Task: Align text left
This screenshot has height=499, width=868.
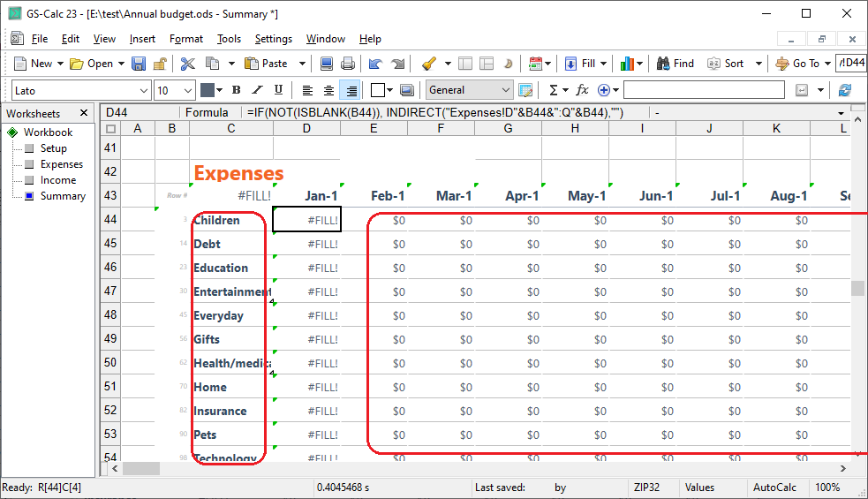Action: pos(307,90)
